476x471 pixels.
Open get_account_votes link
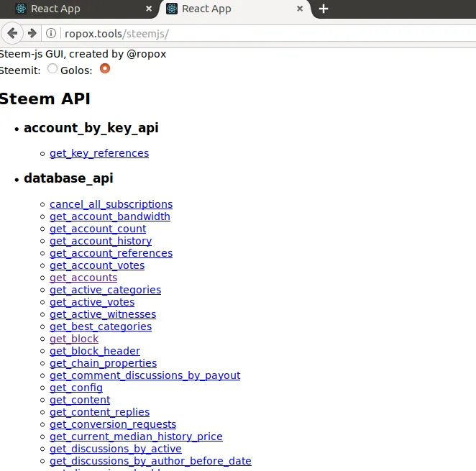pyautogui.click(x=97, y=265)
